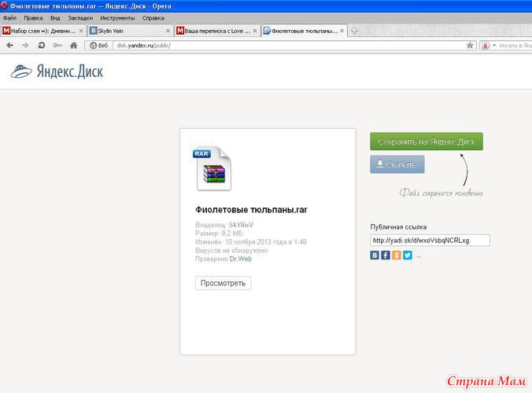Share link via Odnoklassniki icon
The image size is (532, 393).
pos(397,255)
